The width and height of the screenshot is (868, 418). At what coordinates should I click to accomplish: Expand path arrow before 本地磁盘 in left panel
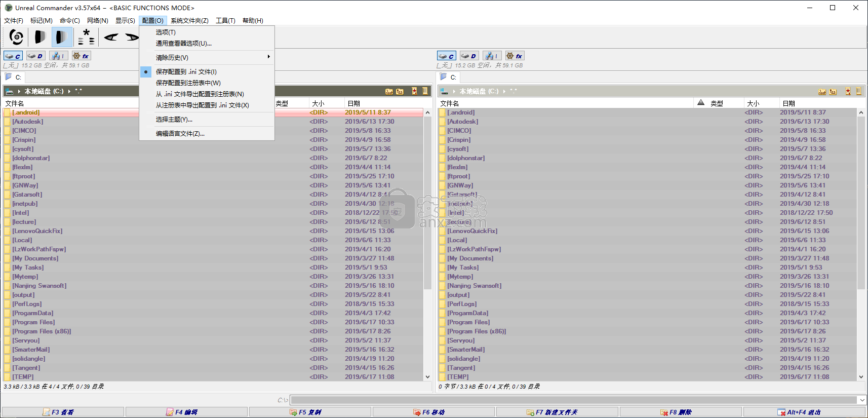click(x=19, y=91)
